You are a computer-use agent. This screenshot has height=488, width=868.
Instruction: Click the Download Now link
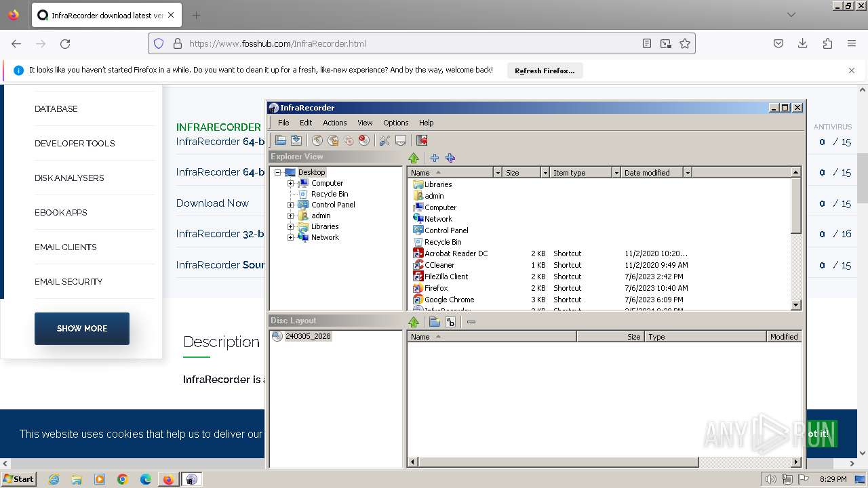(212, 203)
